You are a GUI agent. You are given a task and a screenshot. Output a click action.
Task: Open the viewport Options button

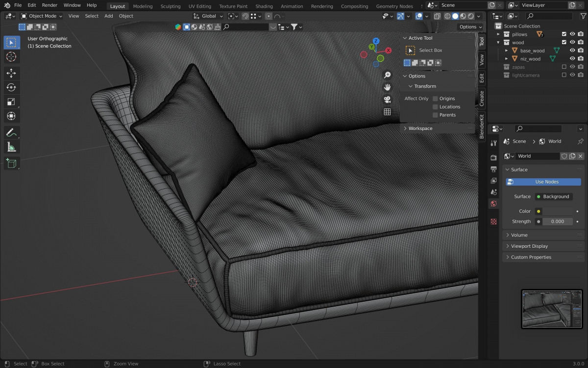click(470, 27)
